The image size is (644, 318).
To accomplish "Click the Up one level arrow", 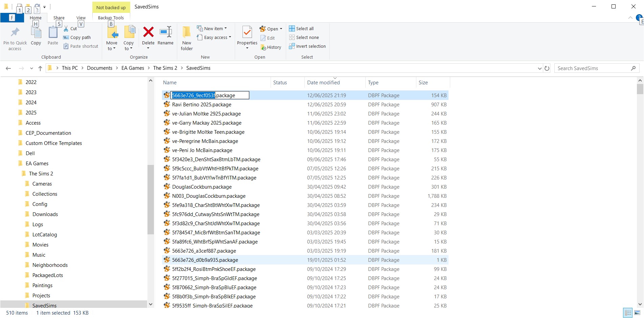I will [40, 68].
